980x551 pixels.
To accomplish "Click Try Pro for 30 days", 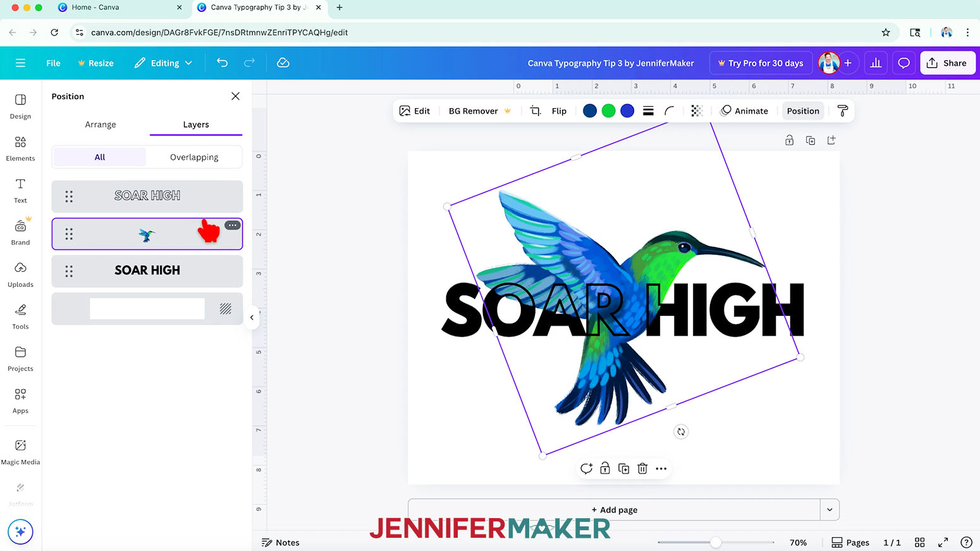I will (761, 63).
